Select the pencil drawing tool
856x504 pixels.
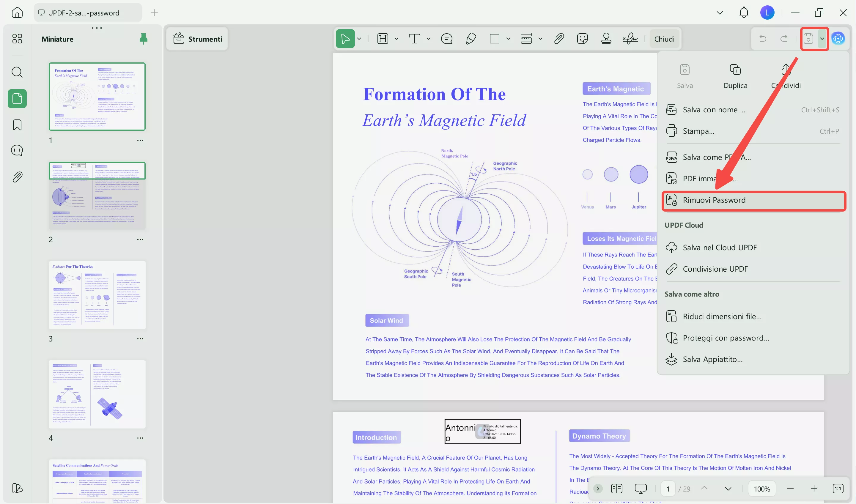(471, 39)
